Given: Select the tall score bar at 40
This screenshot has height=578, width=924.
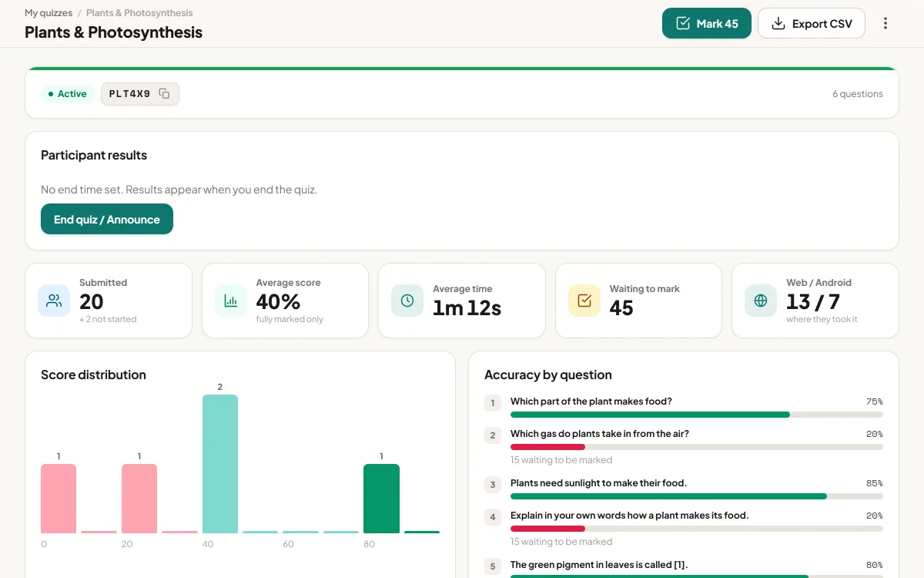Looking at the screenshot, I should pos(220,464).
